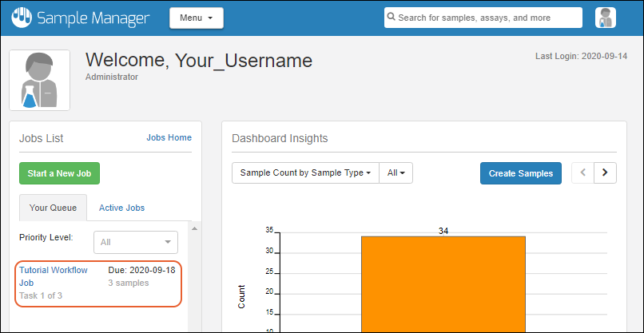Click the Create Samples button
This screenshot has width=644, height=333.
[x=521, y=172]
